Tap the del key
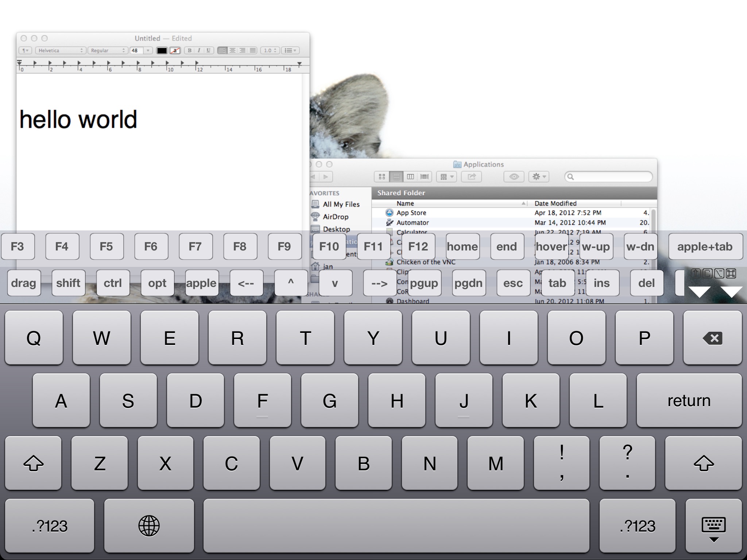The height and width of the screenshot is (560, 747). pos(647,283)
